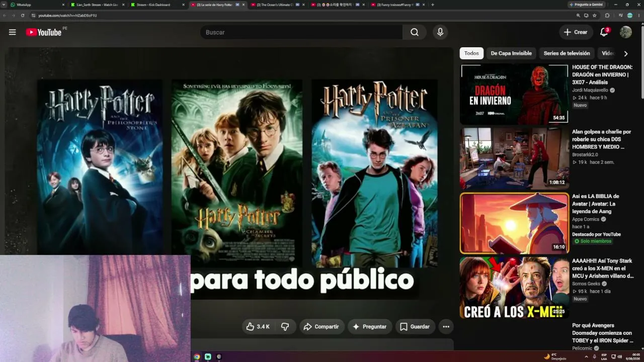The height and width of the screenshot is (362, 644).
Task: Focus the YouTube 'Buscar' search field
Action: [301, 32]
